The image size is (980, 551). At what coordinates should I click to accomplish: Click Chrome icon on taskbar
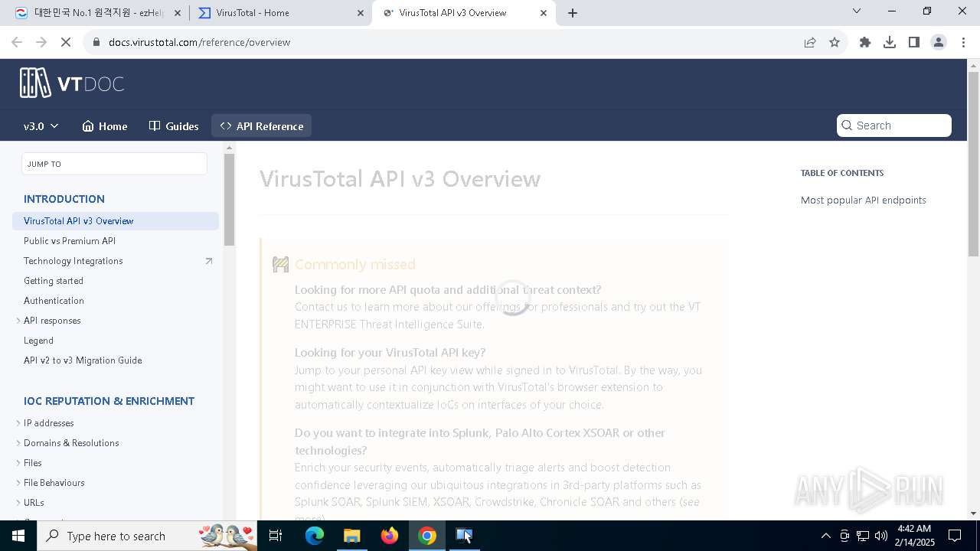coord(427,536)
